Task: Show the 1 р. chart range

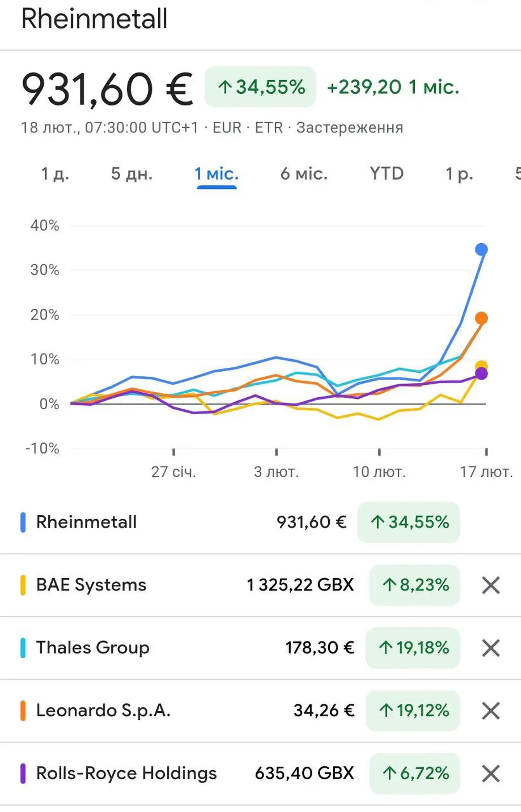Action: tap(459, 174)
